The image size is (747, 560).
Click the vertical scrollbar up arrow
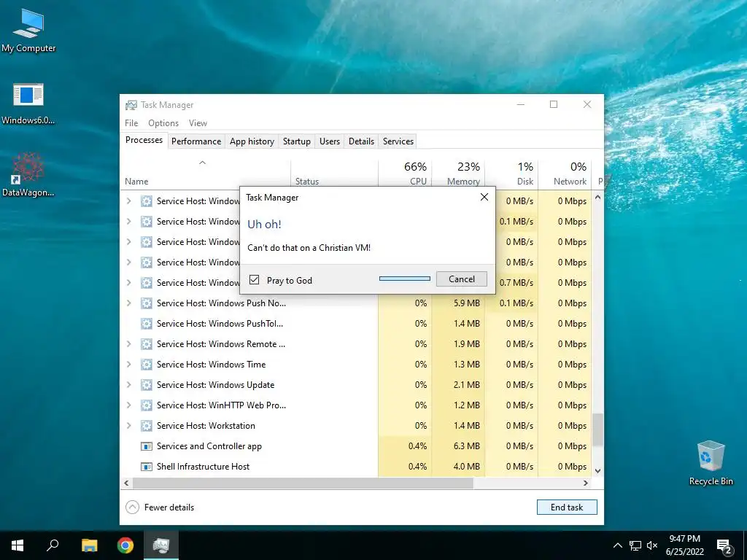[x=597, y=197]
